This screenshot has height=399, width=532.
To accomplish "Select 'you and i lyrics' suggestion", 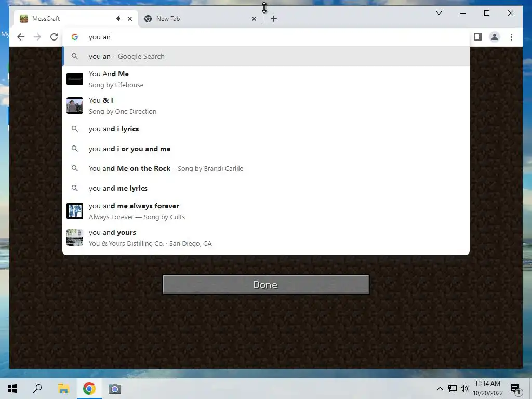I will [x=266, y=129].
